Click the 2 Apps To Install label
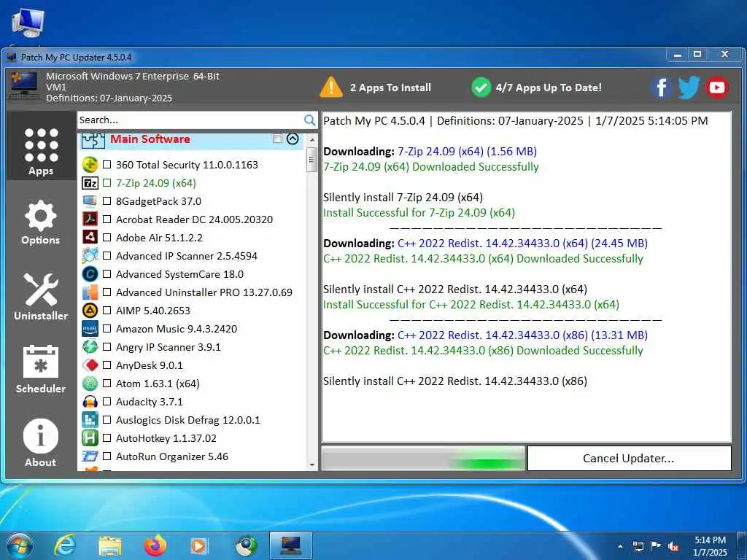 pos(390,87)
